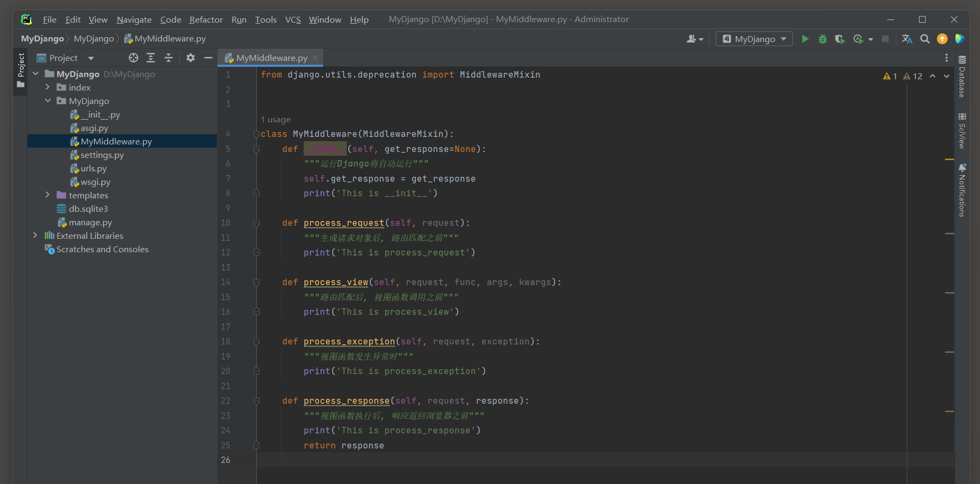The height and width of the screenshot is (484, 980).
Task: Expand the index folder
Action: 47,87
